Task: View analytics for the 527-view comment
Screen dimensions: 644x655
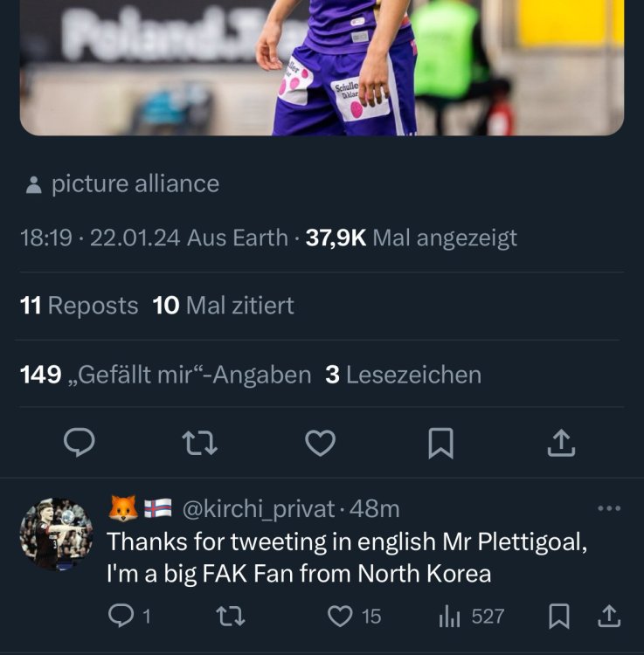Action: 449,617
